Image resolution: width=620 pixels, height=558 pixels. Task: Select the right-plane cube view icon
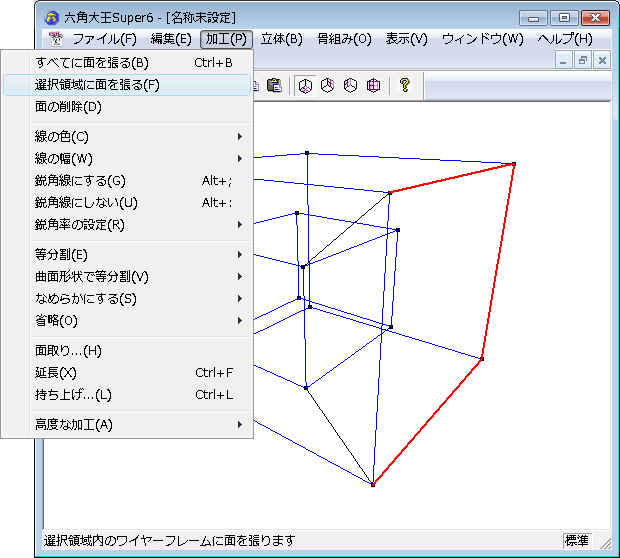[327, 85]
